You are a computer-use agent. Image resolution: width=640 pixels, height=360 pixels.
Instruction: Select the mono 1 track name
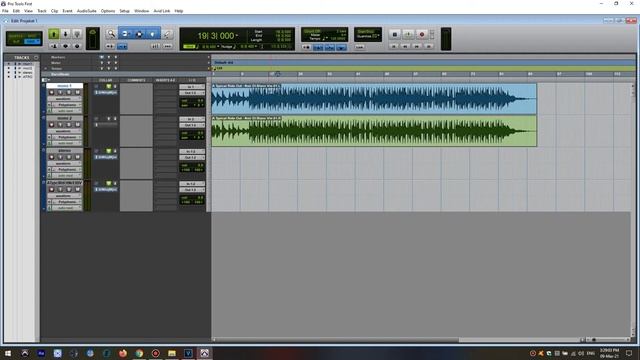64,86
